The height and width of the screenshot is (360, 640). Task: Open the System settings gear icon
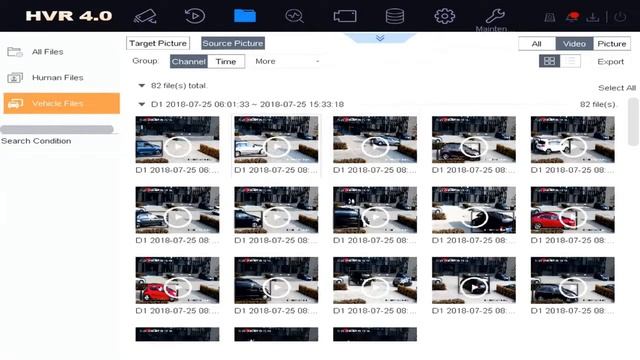444,16
